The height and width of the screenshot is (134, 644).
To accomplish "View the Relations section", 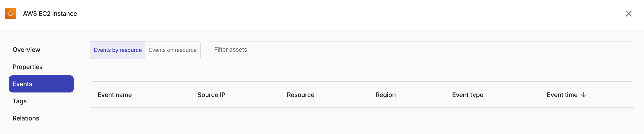I will pos(26,118).
